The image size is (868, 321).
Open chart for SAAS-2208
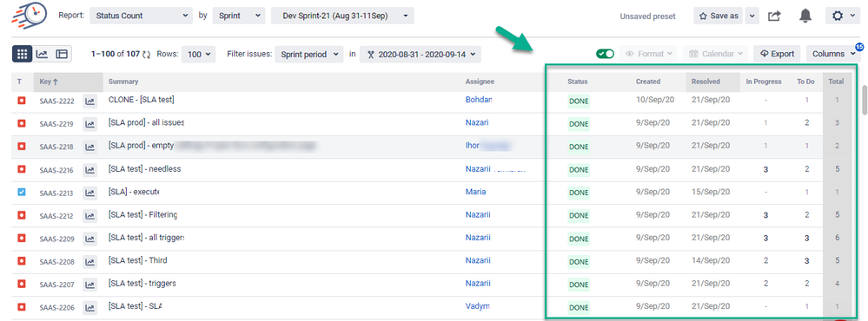pos(89,261)
